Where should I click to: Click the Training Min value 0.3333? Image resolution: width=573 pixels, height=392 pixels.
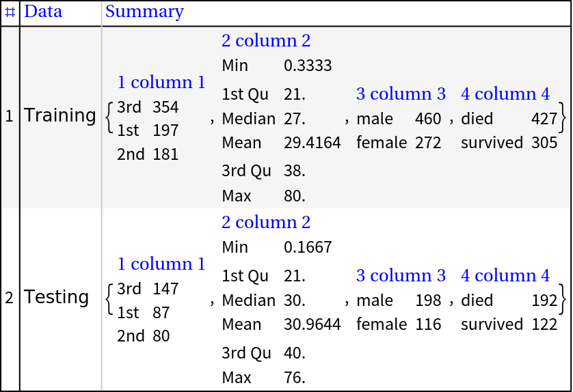[308, 66]
